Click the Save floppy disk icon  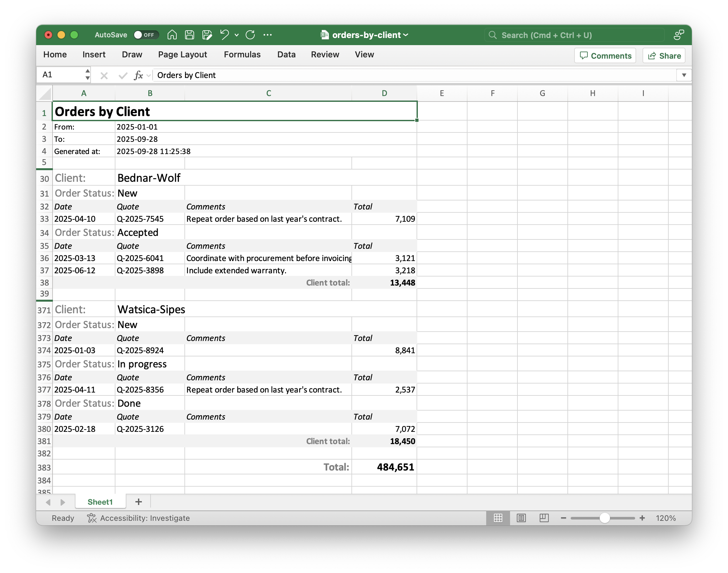[x=189, y=35]
